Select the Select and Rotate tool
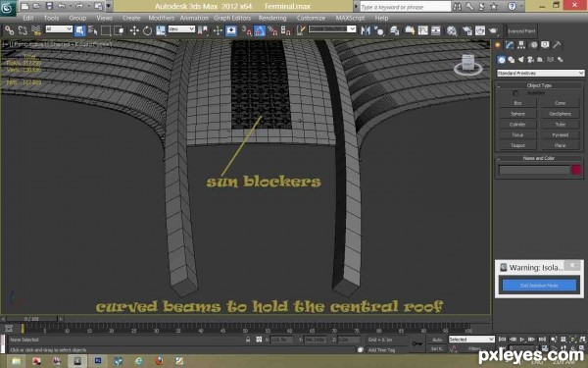The image size is (588, 368). coord(147,30)
